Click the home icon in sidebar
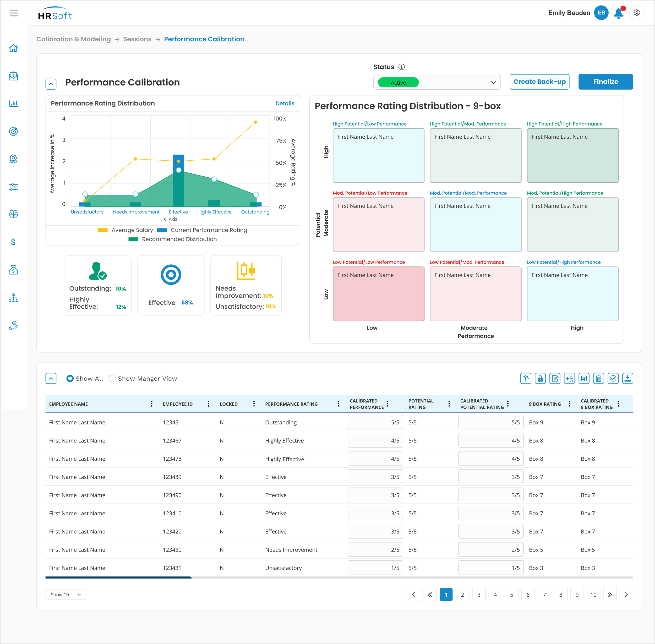 click(14, 48)
